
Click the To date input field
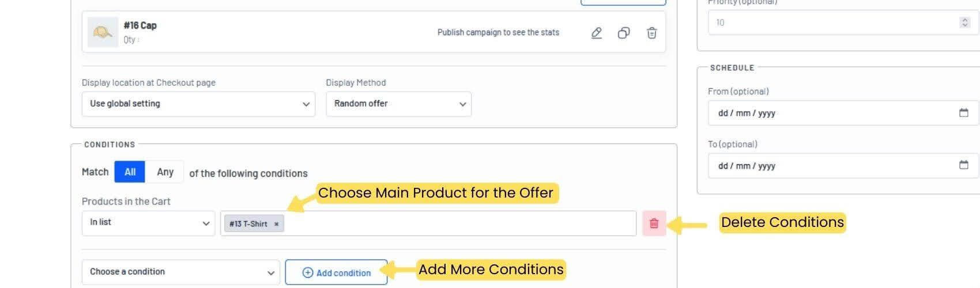(843, 165)
